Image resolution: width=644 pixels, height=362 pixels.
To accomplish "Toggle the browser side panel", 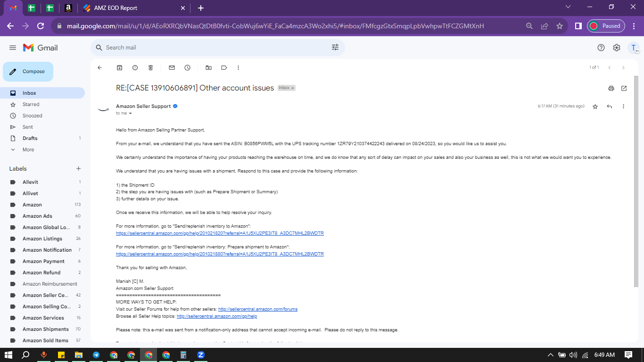I will 578,26.
